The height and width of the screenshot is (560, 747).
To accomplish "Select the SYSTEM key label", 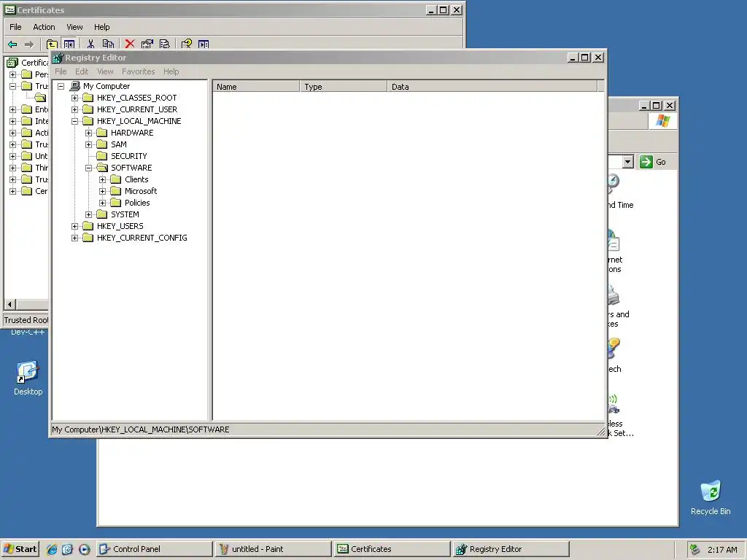I will pos(125,215).
